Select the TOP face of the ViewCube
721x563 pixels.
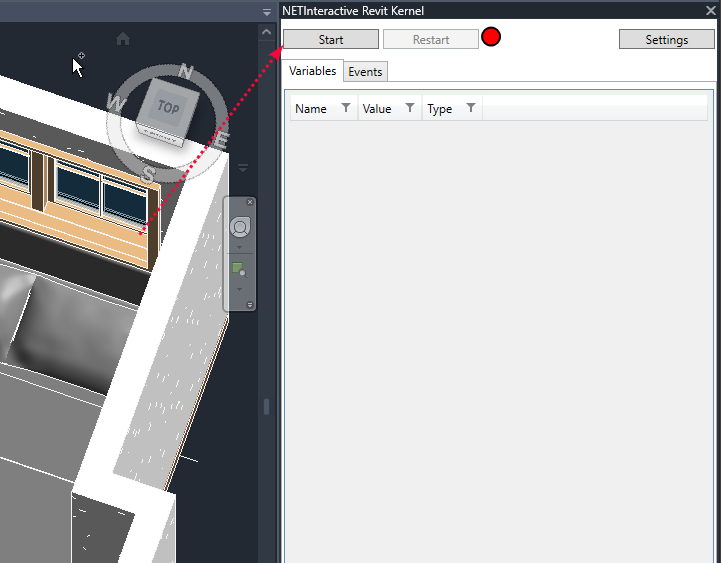168,107
